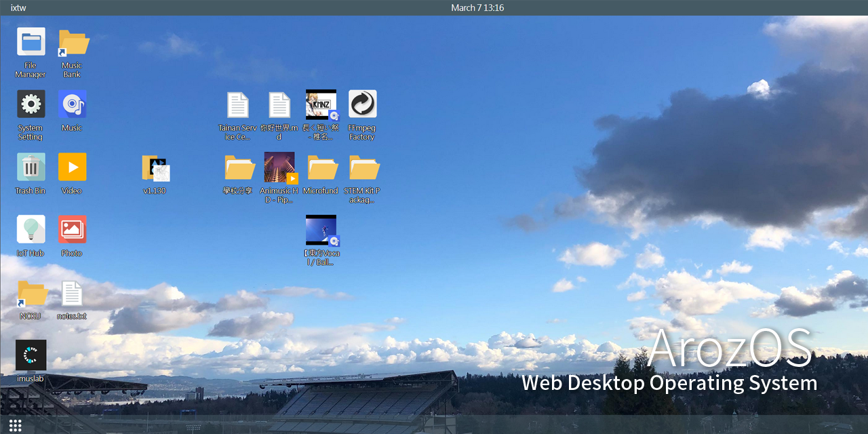Click the March 7 13:16 clock

477,8
